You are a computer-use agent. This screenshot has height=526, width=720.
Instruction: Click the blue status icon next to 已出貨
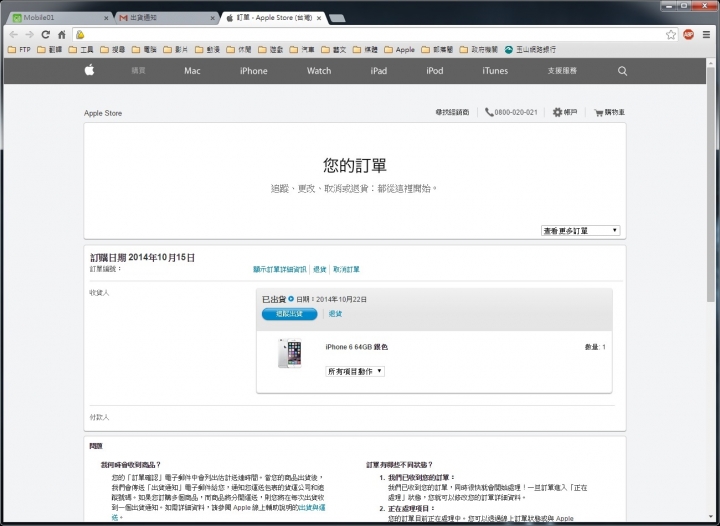coord(291,299)
